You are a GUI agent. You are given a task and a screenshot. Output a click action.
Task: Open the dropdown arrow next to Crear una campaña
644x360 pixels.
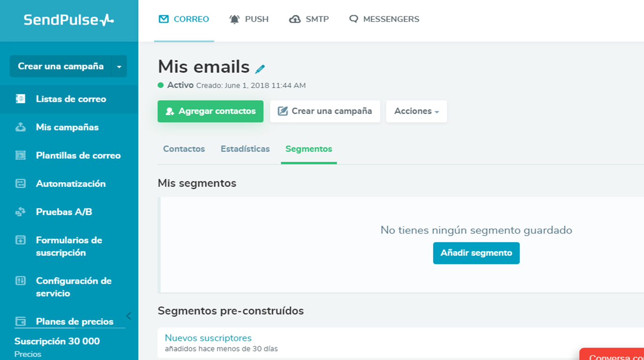119,67
